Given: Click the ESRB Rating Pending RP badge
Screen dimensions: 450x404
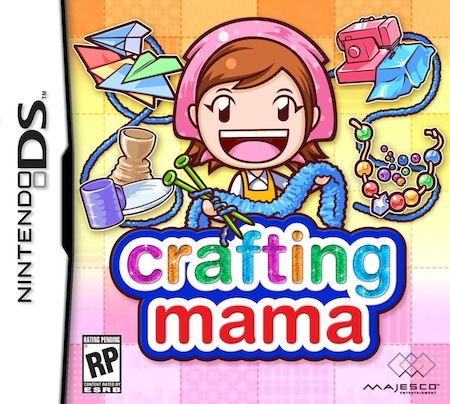Looking at the screenshot, I should tap(102, 364).
